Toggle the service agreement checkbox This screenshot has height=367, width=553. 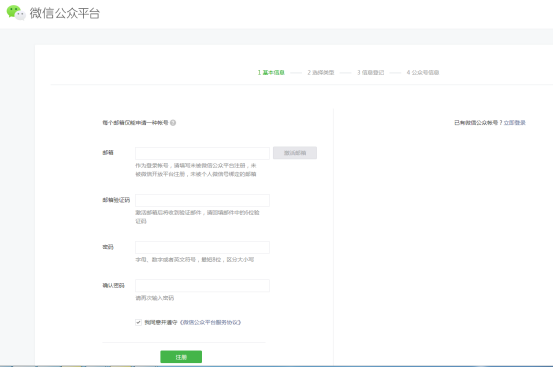click(x=138, y=322)
